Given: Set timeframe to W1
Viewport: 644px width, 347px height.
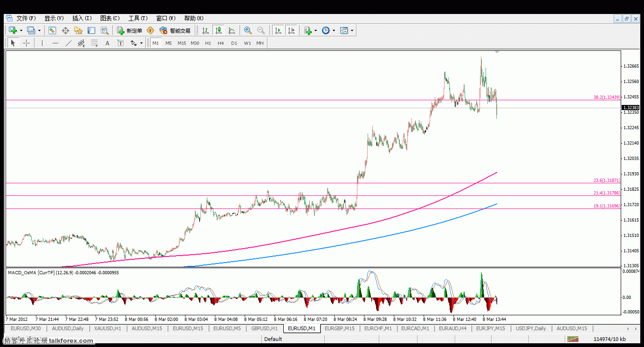Looking at the screenshot, I should click(247, 43).
